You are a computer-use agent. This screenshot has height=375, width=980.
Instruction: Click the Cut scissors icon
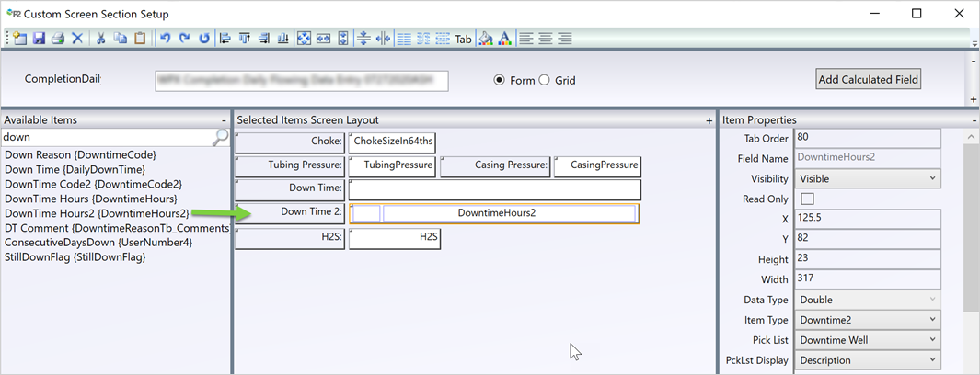tap(100, 39)
